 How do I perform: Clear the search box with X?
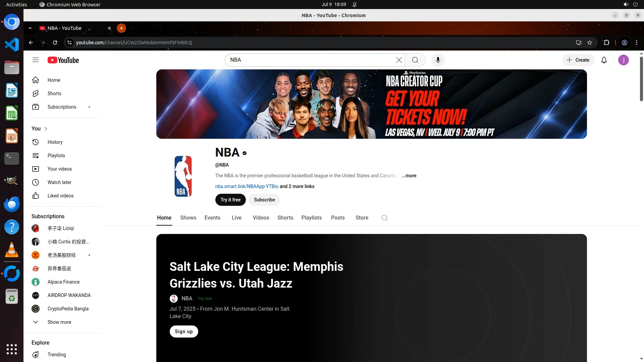(399, 60)
